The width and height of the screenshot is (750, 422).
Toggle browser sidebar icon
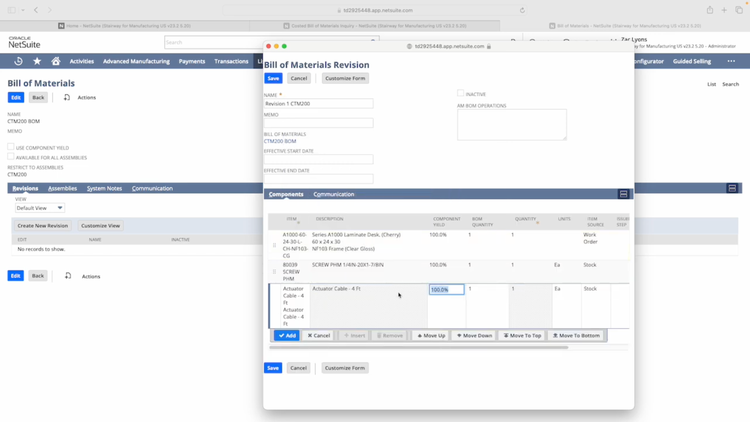point(11,10)
